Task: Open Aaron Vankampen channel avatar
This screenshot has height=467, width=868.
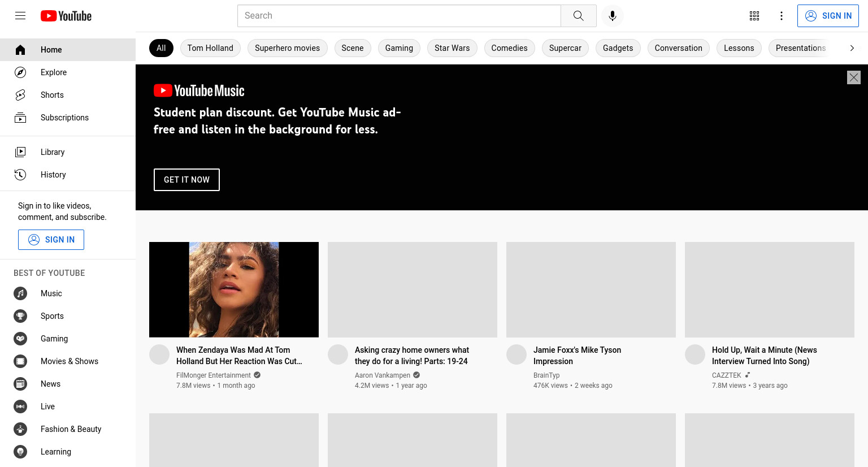Action: (338, 354)
